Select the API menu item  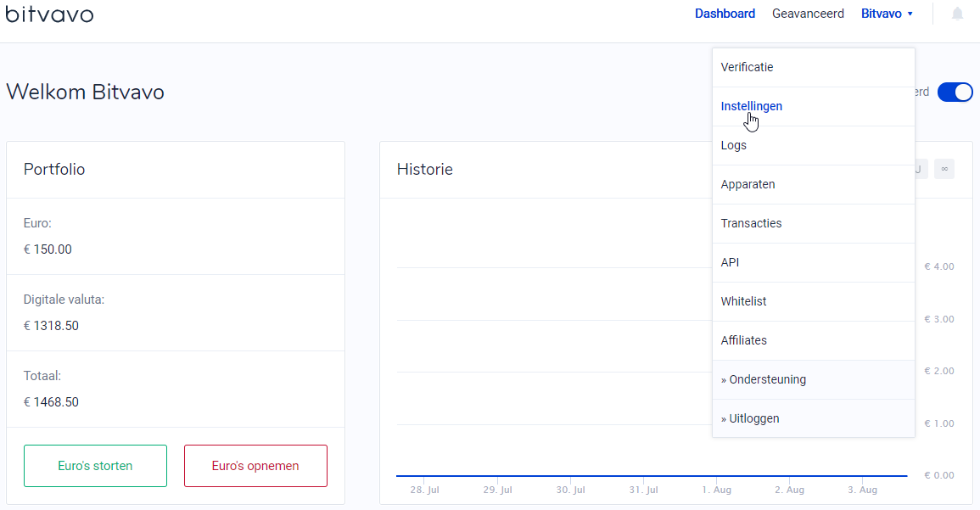point(813,262)
